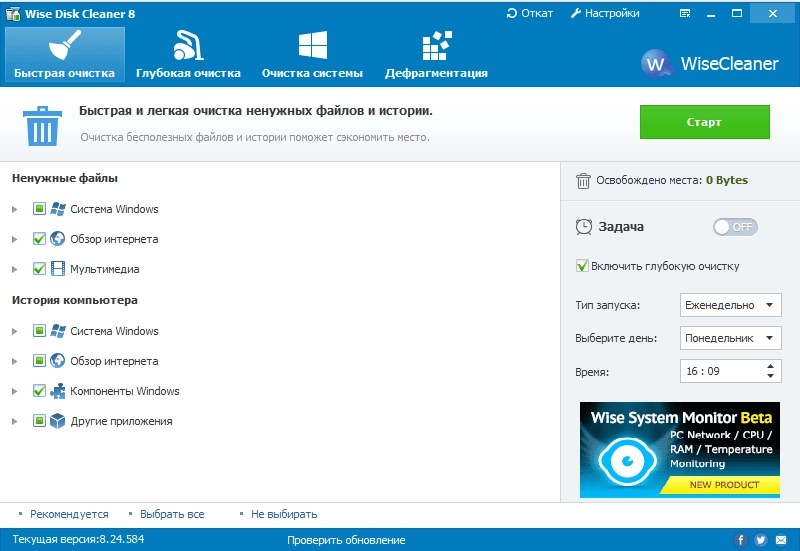Click the Откат restore option
The width and height of the screenshot is (800, 551).
coord(530,13)
